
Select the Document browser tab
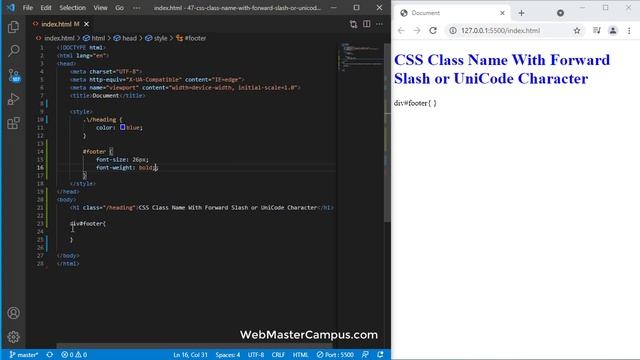click(x=452, y=13)
